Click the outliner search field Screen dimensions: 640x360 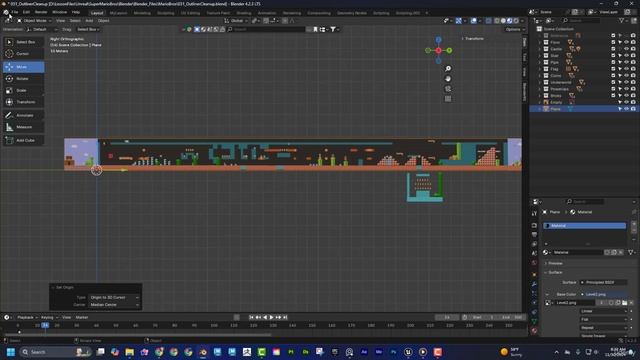coord(581,20)
